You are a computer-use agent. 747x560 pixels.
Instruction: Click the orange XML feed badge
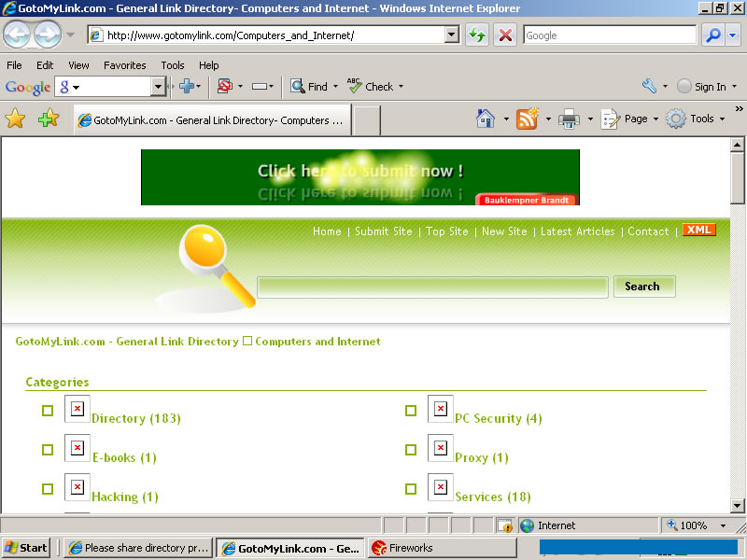pos(699,230)
